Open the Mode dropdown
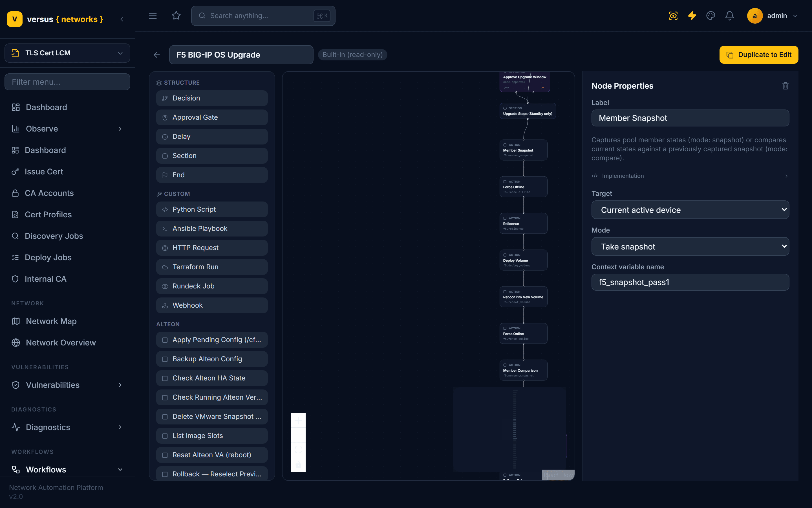The height and width of the screenshot is (508, 812). coord(690,247)
